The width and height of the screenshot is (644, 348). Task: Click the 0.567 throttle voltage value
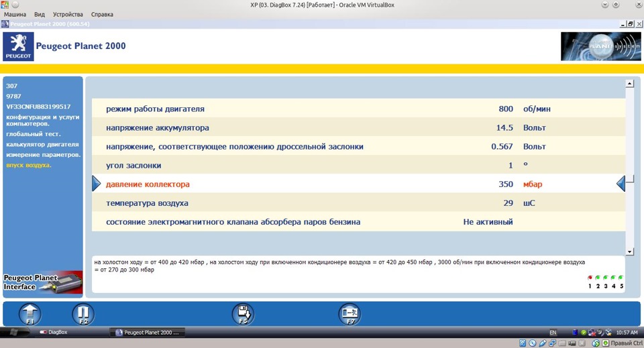tap(502, 146)
